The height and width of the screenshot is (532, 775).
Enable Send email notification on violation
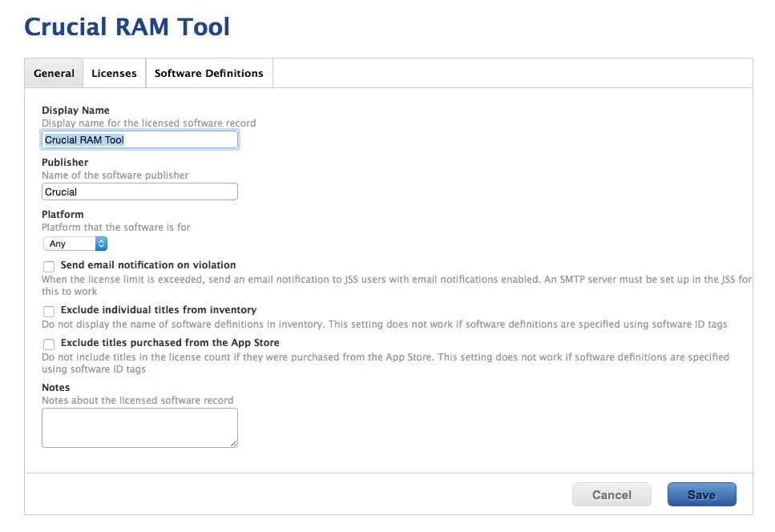(48, 267)
